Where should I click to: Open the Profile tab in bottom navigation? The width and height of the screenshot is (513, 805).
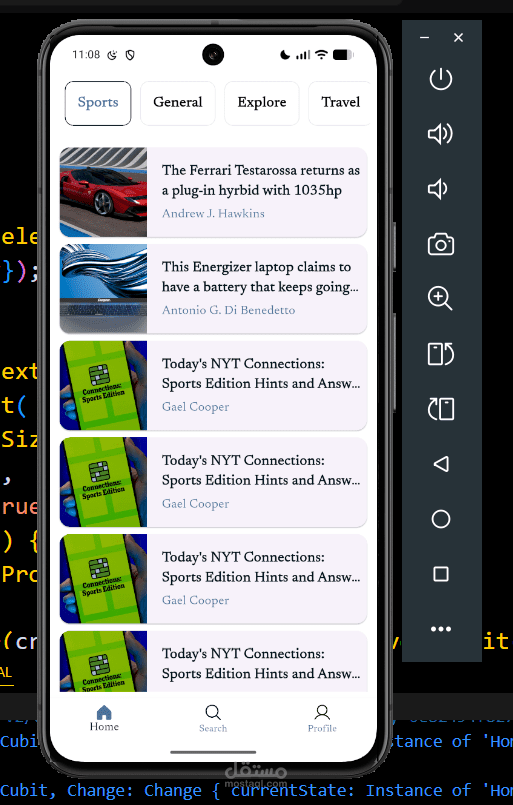point(322,719)
